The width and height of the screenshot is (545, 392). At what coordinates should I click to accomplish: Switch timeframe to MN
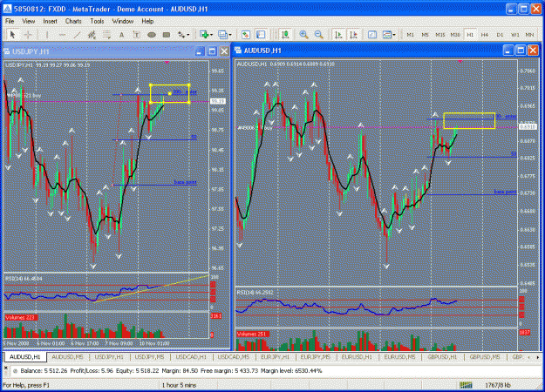(x=529, y=35)
